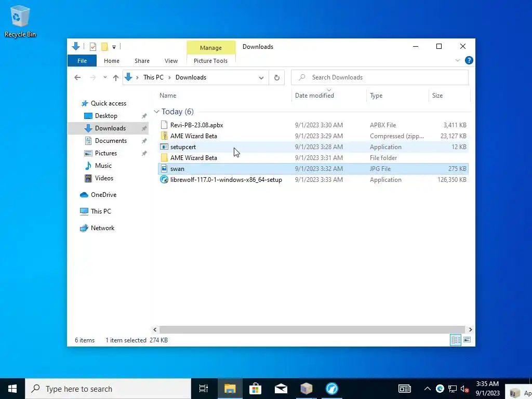The width and height of the screenshot is (532, 399).
Task: Click the pin icon next to Desktop
Action: point(144,116)
